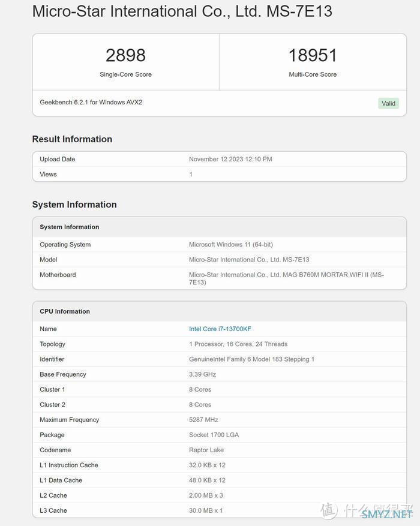420x526 pixels.
Task: Select the 2898 single-core score value
Action: (x=125, y=55)
